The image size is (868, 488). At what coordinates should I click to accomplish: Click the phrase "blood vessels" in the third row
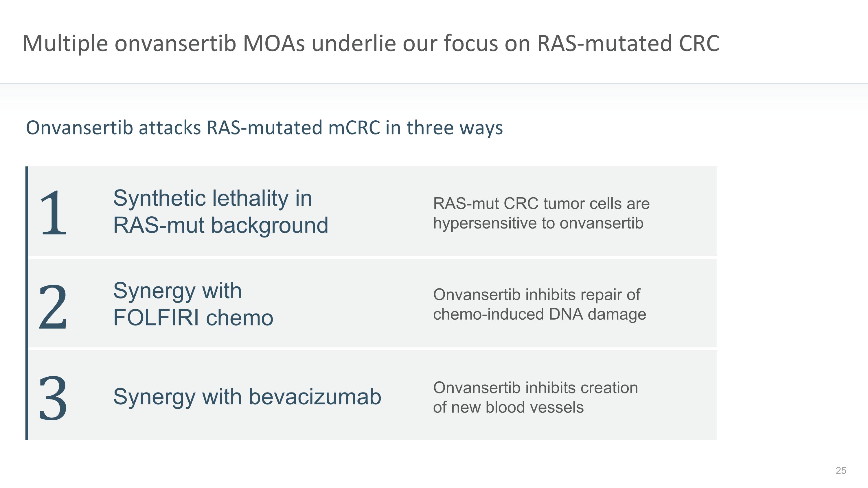coord(534,407)
